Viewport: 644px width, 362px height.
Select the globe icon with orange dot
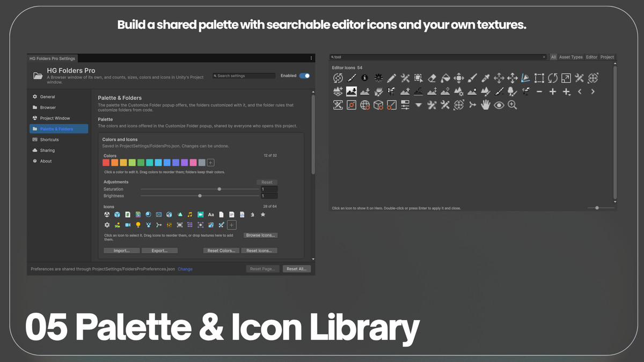point(365,105)
